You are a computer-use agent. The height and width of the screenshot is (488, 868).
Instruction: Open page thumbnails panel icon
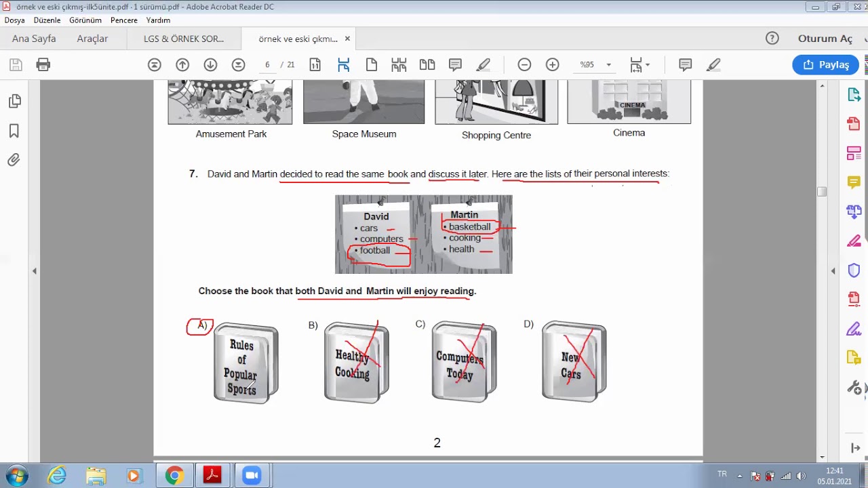[x=14, y=101]
